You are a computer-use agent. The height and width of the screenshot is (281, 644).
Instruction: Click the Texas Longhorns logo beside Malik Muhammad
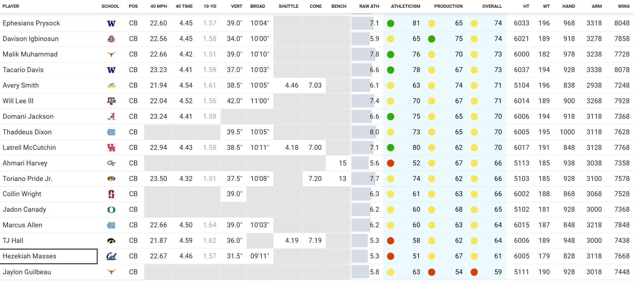click(111, 54)
